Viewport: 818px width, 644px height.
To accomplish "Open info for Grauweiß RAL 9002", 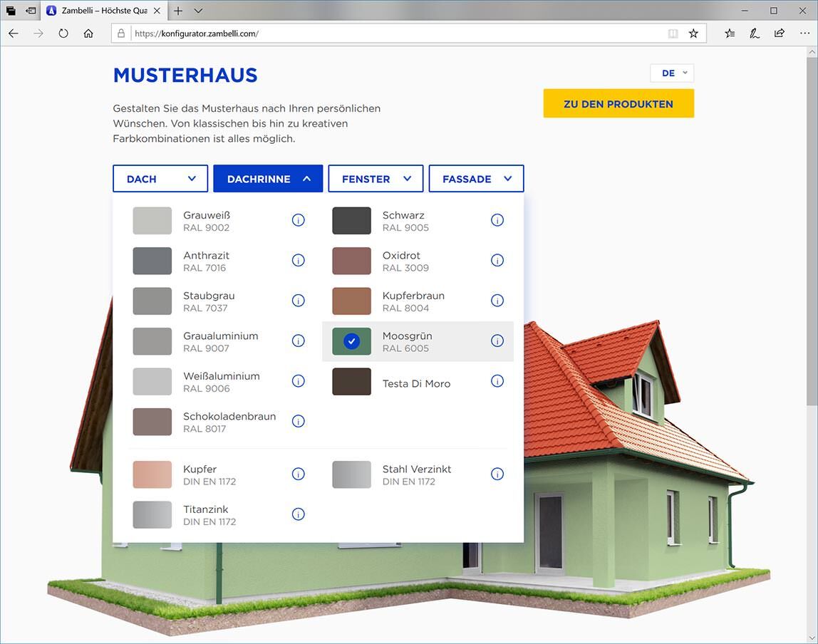I will (x=299, y=220).
